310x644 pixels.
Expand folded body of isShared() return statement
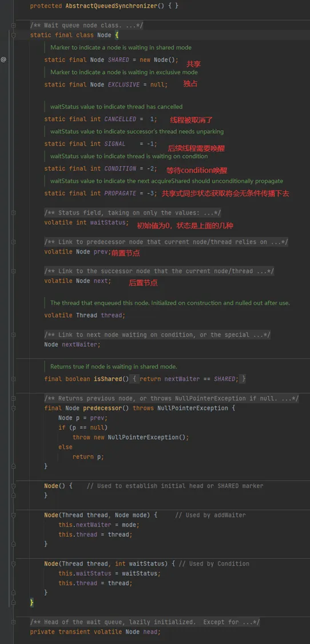click(x=189, y=379)
